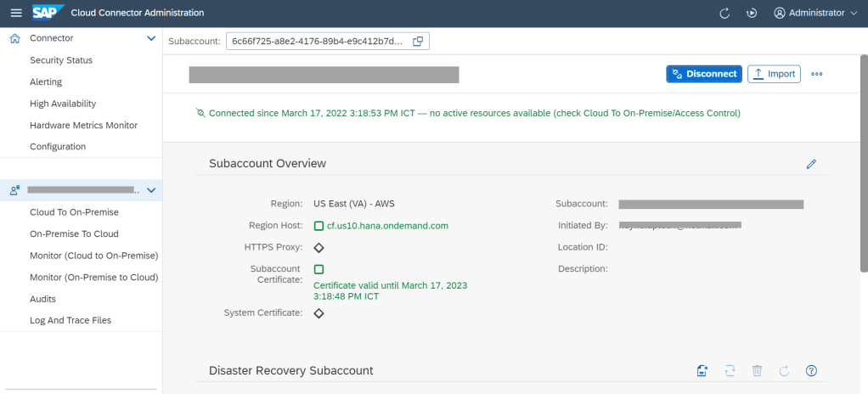The image size is (868, 394).
Task: Click the hamburger menu icon
Action: coord(16,13)
